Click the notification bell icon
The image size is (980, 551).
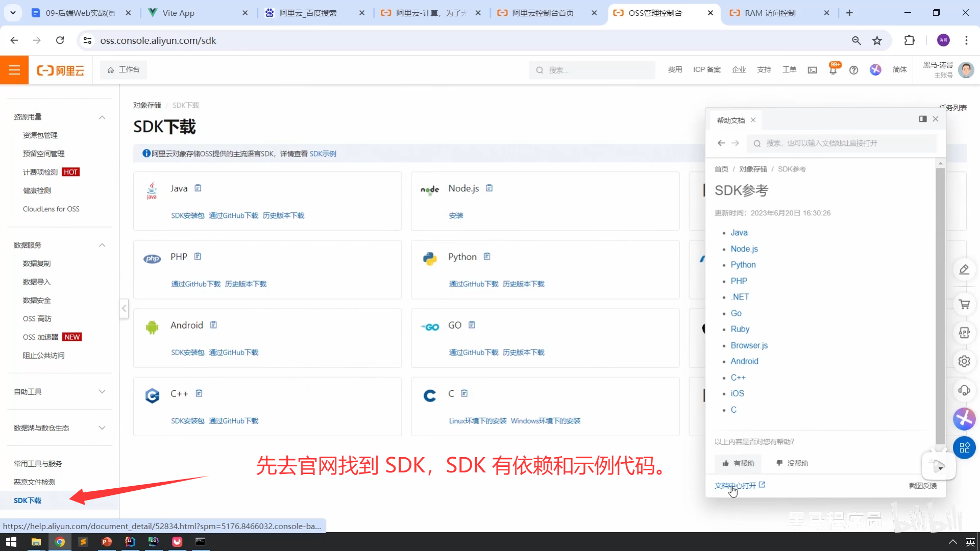click(x=833, y=70)
